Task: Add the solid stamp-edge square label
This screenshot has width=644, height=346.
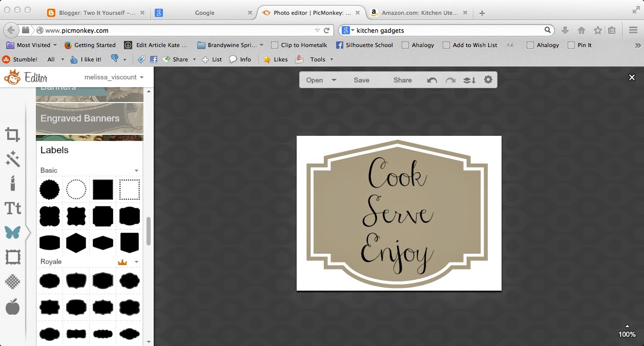Action: [x=103, y=190]
